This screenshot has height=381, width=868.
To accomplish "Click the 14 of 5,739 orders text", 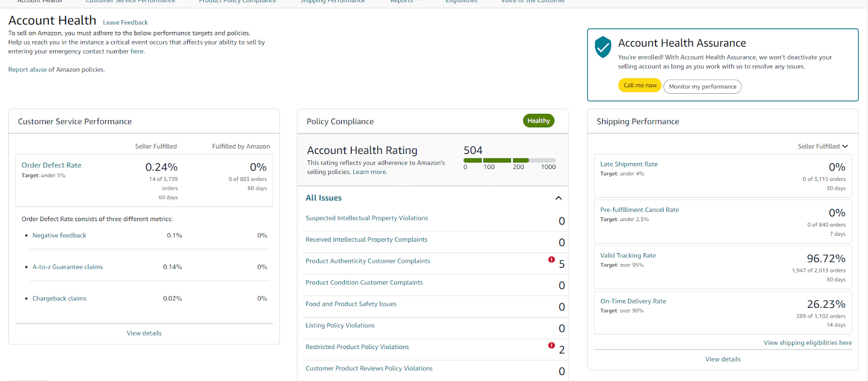I will 163,184.
